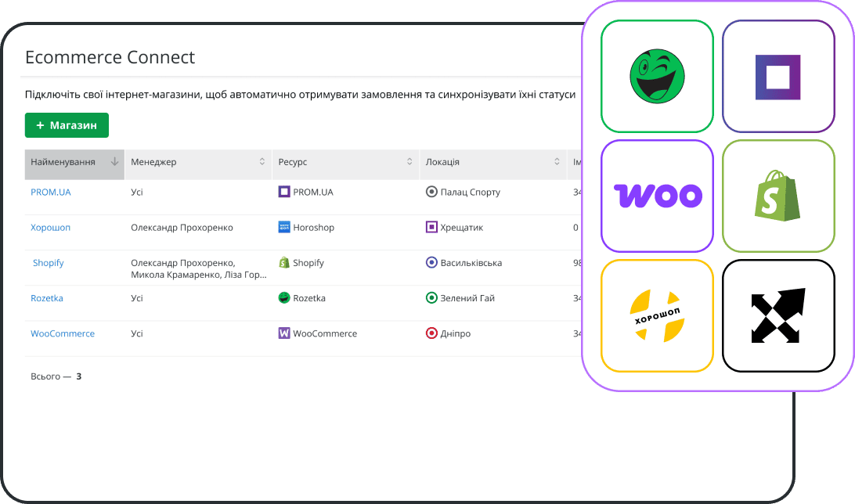Open the Хорошоп store link
855x504 pixels.
click(x=50, y=228)
